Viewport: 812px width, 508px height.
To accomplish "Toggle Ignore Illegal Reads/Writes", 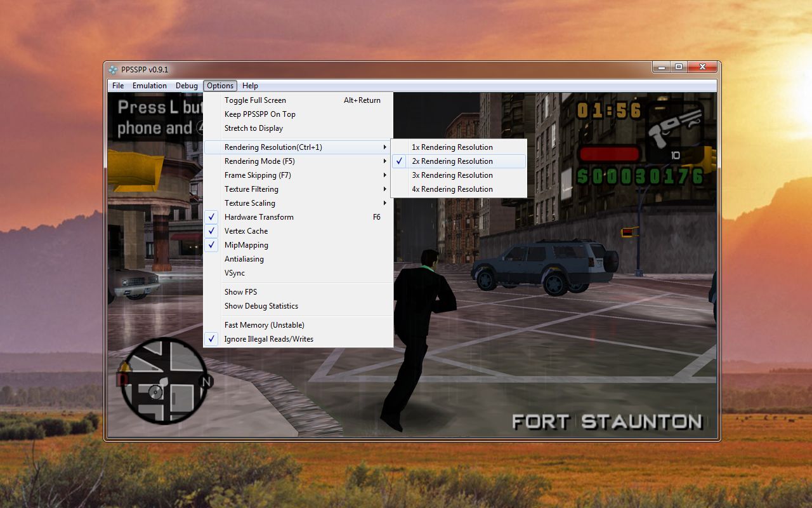I will pyautogui.click(x=298, y=339).
